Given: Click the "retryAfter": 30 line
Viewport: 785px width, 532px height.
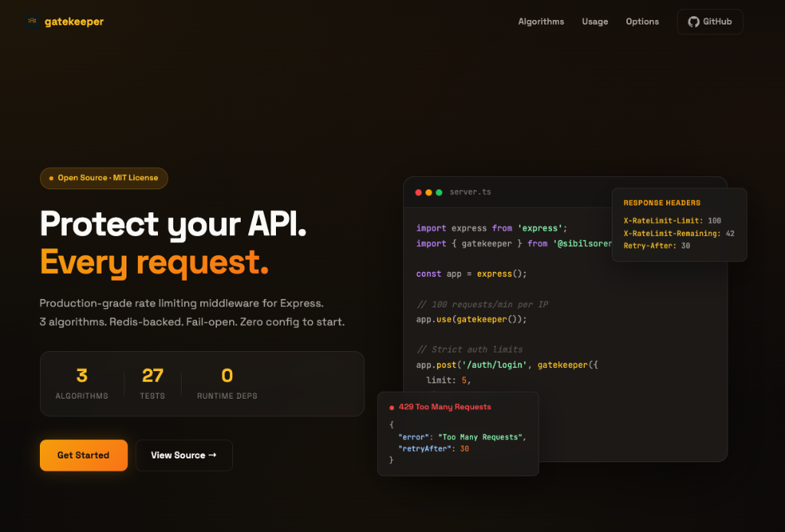Looking at the screenshot, I should 434,448.
